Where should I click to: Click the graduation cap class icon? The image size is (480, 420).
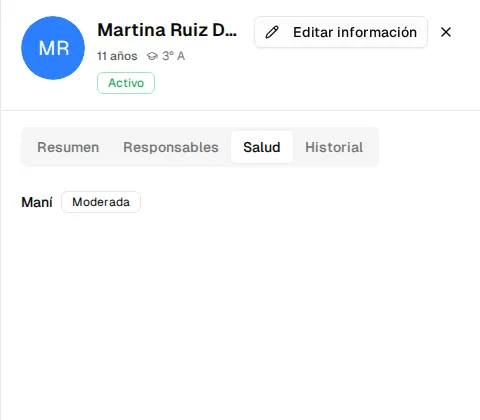(152, 56)
